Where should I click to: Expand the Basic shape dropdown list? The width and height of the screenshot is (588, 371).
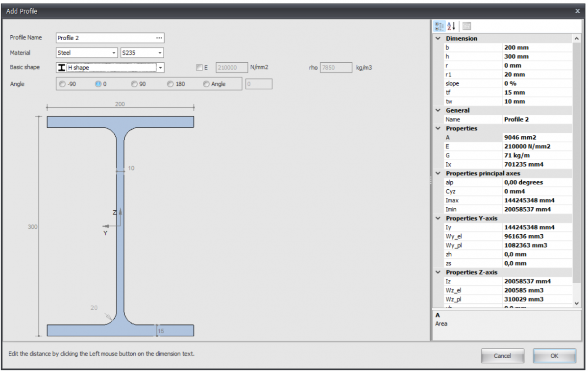pos(160,68)
